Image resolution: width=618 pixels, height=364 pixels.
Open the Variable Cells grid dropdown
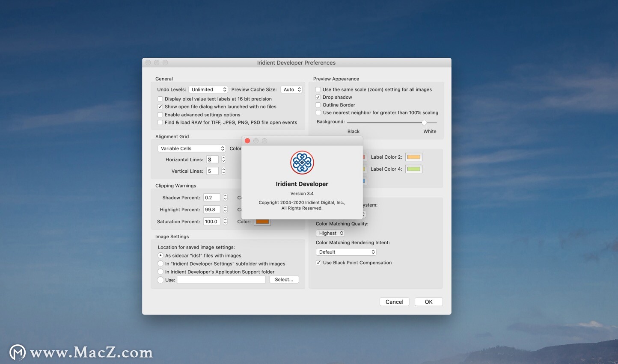pyautogui.click(x=192, y=148)
